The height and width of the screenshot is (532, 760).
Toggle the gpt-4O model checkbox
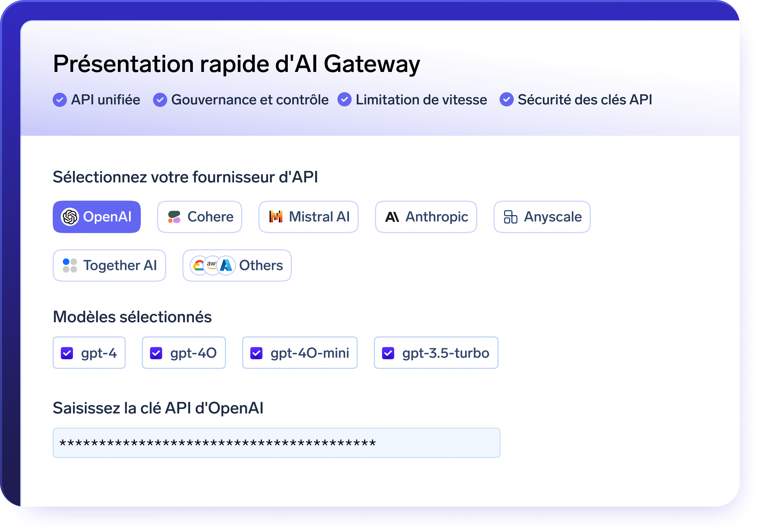(x=156, y=353)
